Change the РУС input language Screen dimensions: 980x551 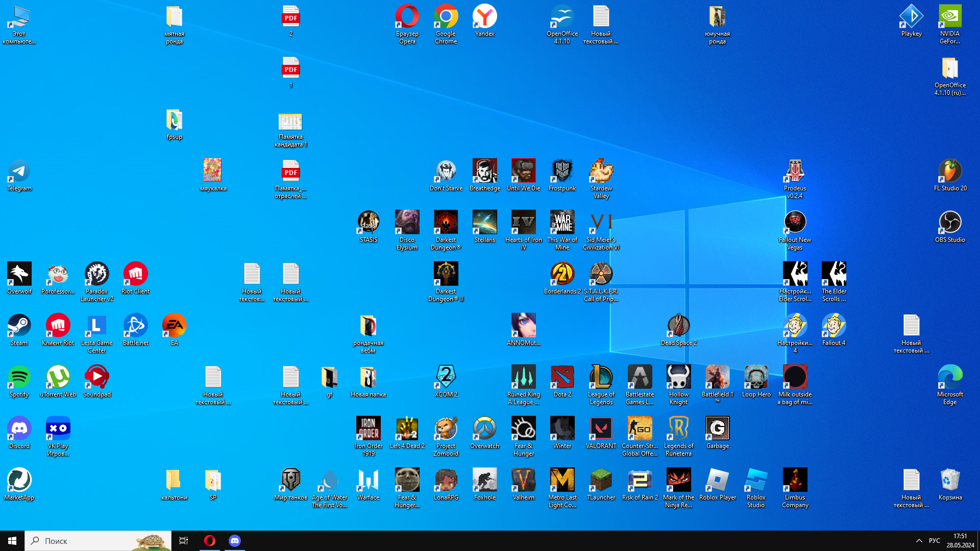[935, 541]
